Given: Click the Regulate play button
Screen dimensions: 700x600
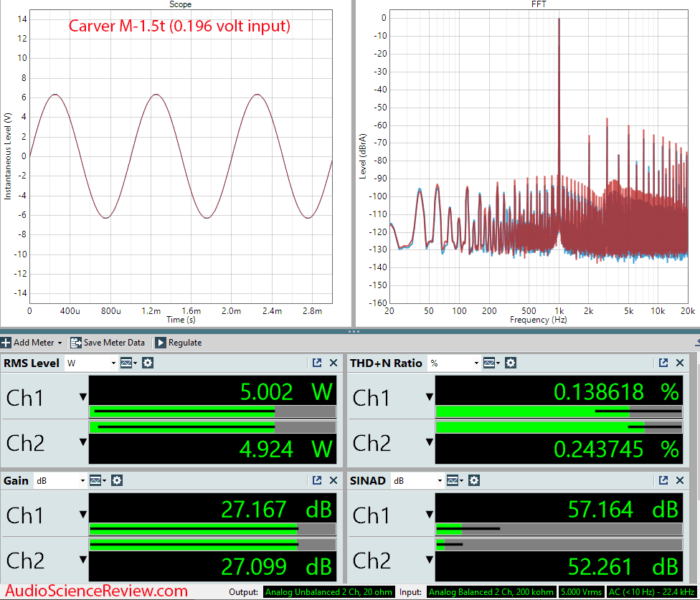Looking at the screenshot, I should coord(161,343).
